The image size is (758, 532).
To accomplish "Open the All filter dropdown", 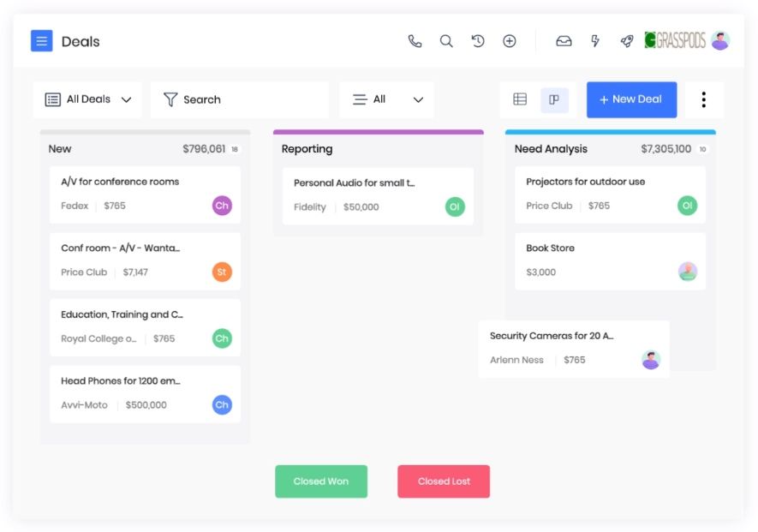I will 387,99.
